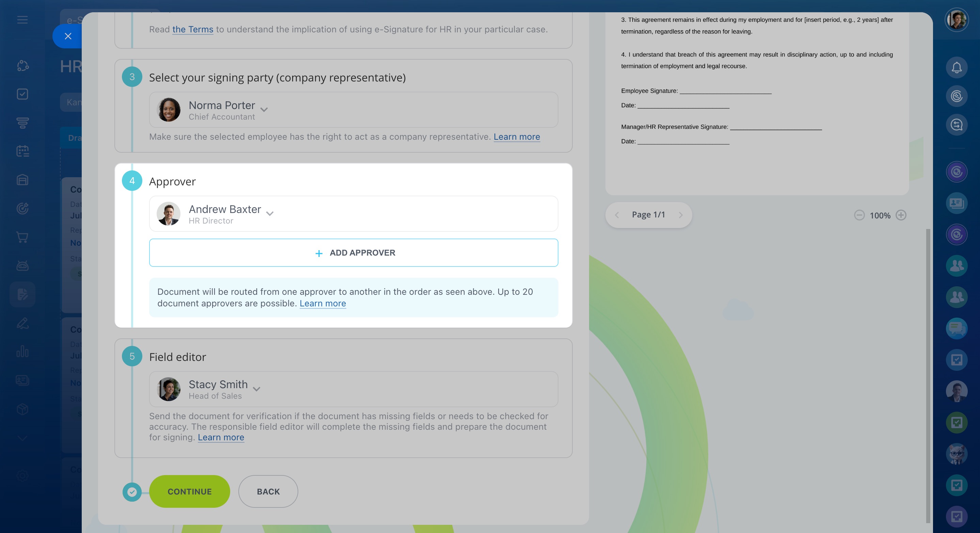Open the green task checkmark chat
Screen dimensions: 980x533
point(957,422)
